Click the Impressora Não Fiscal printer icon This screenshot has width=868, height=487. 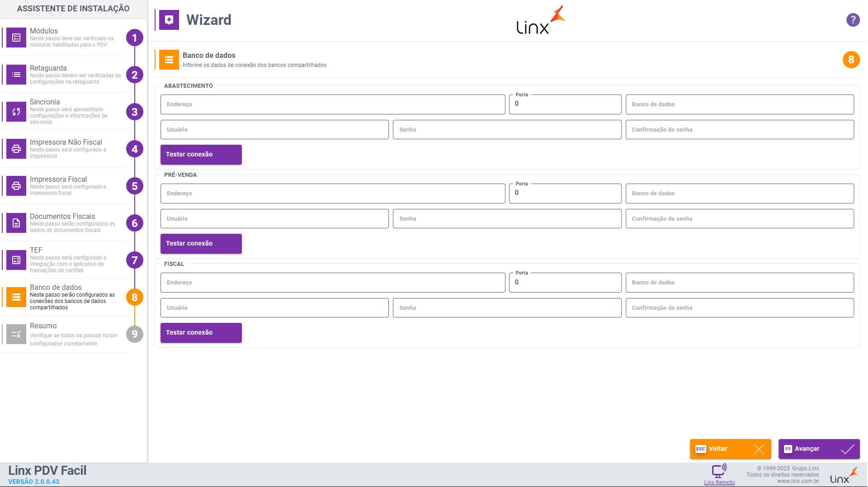[x=16, y=149]
